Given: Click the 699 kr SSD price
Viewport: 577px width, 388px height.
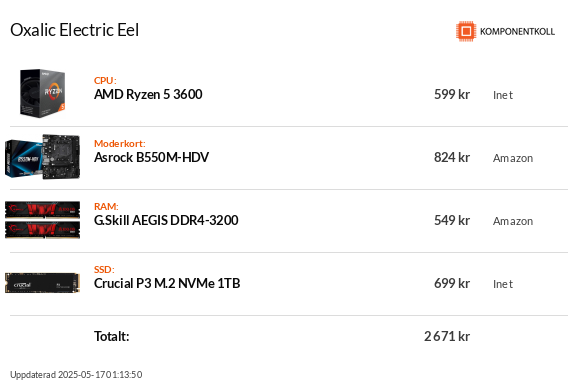Looking at the screenshot, I should tap(452, 283).
